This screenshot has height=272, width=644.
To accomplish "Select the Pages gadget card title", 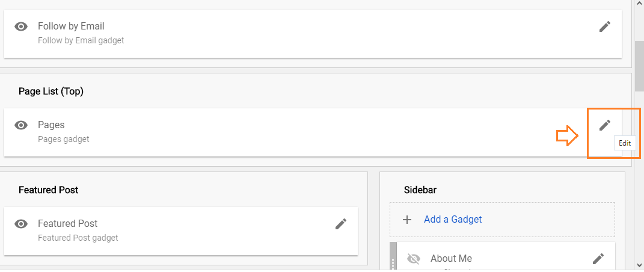I will [51, 125].
